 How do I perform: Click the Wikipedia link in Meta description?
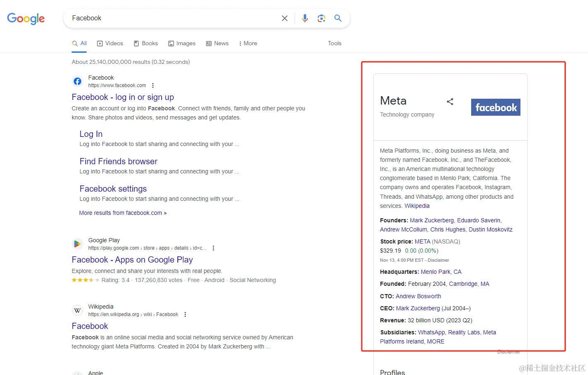[x=417, y=206]
